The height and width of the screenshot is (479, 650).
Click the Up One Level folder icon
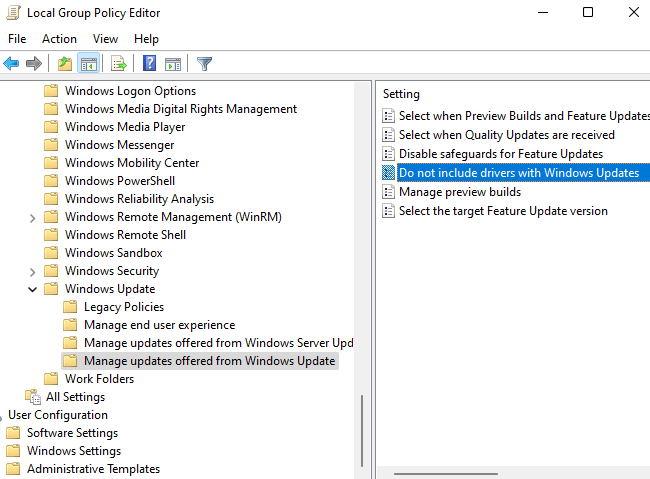click(x=65, y=64)
